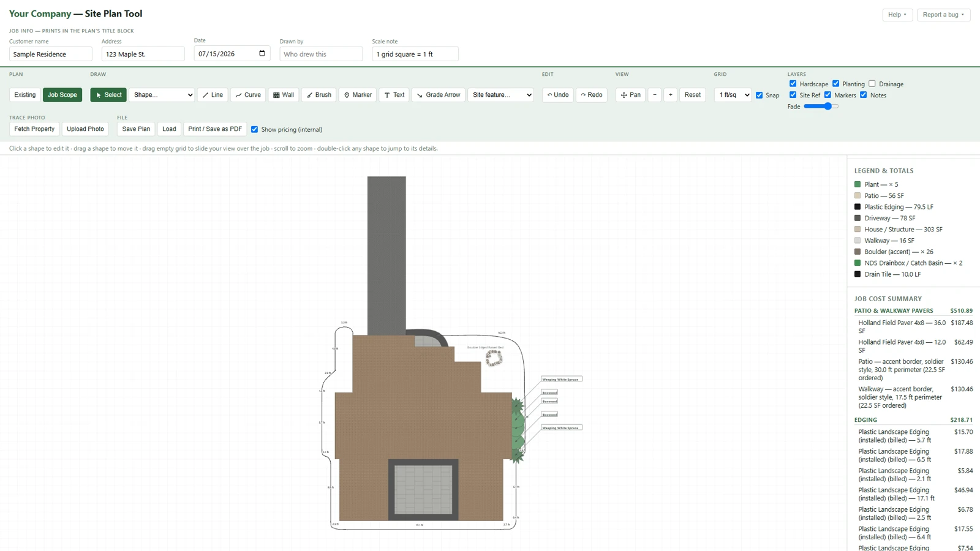Choose the Grade Arrow tool
Image resolution: width=980 pixels, height=551 pixels.
point(439,95)
